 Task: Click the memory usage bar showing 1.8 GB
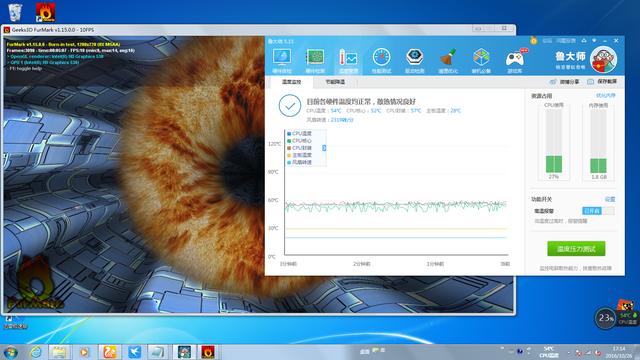(x=598, y=141)
